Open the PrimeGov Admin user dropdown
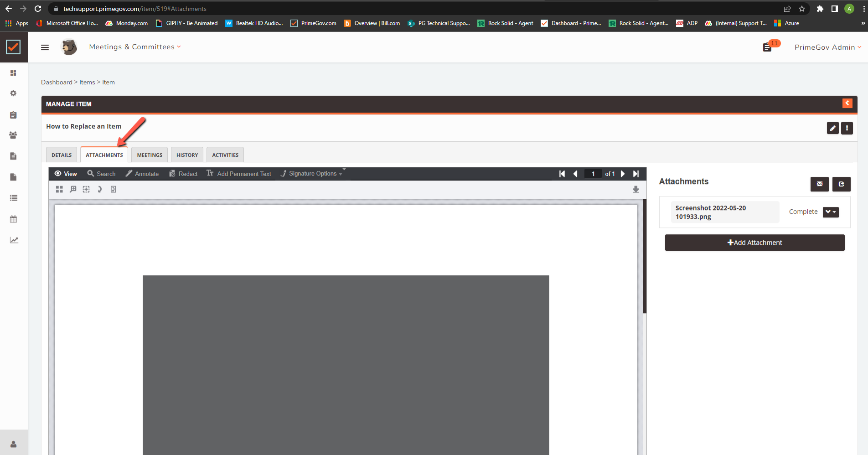 pyautogui.click(x=828, y=47)
